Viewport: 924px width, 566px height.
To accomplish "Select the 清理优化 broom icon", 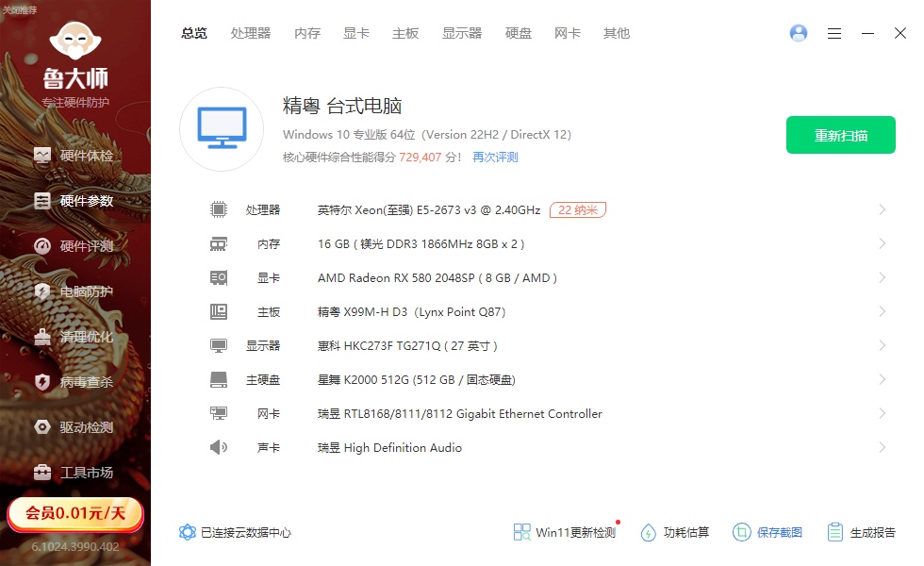I will coord(42,337).
